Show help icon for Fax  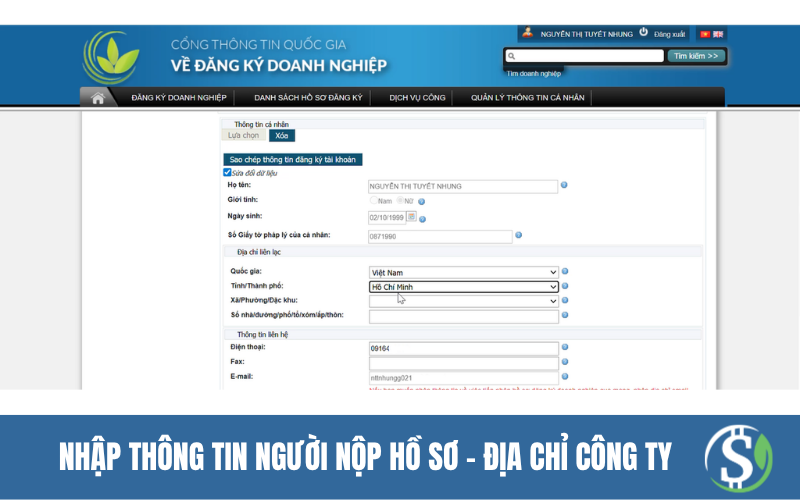point(565,362)
